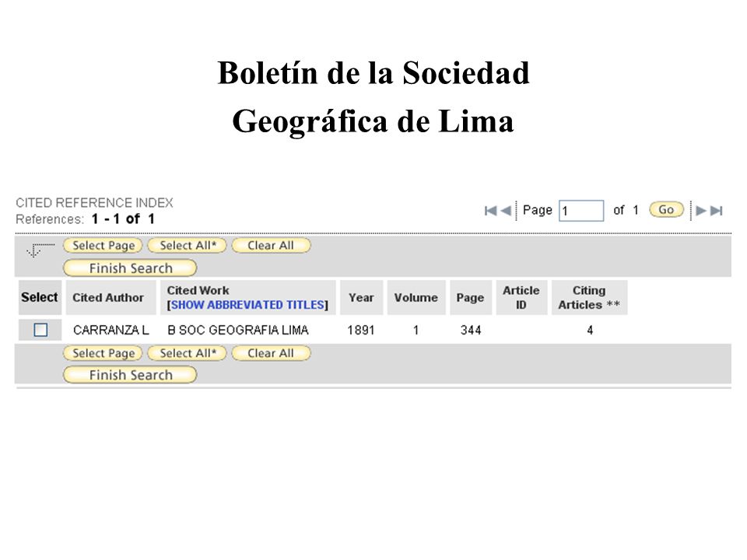Click top Clear All button
This screenshot has height=560, width=747.
click(x=271, y=246)
